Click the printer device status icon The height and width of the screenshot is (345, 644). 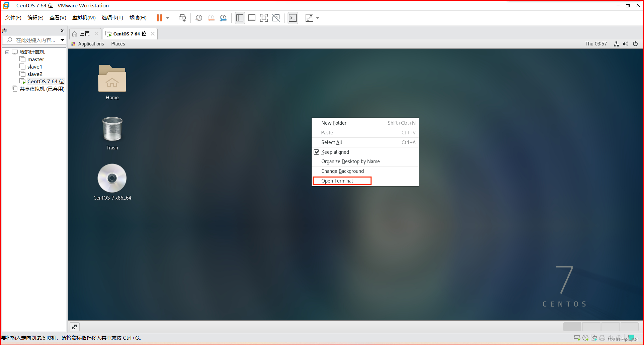(602, 338)
